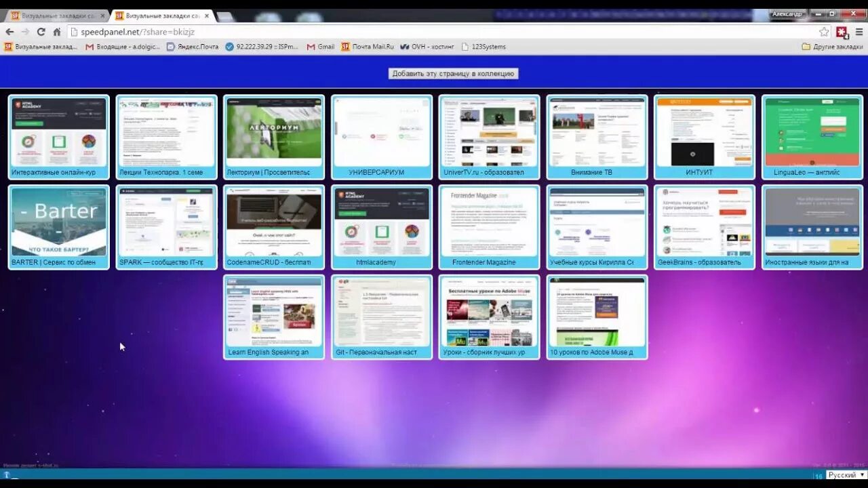868x488 pixels.
Task: Open the Лекции Технопарка thumbnail
Action: tap(166, 137)
